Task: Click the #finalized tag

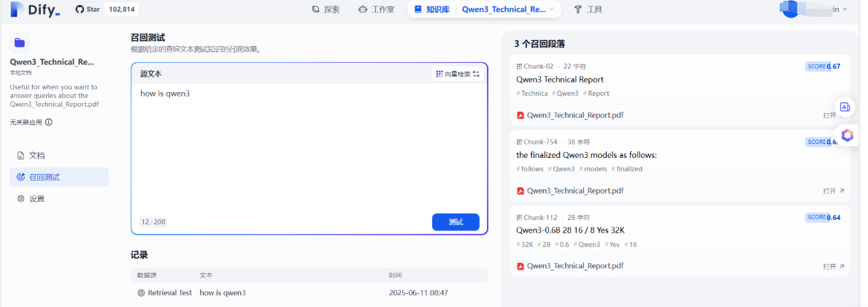Action: tap(626, 169)
